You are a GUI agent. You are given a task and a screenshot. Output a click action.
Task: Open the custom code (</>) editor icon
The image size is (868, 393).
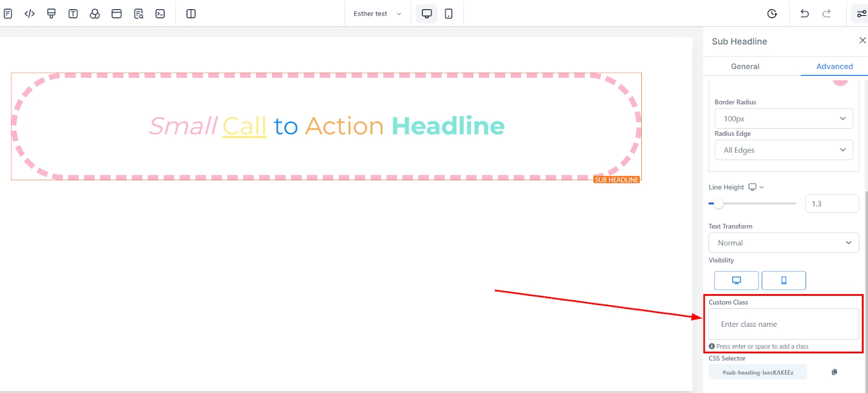click(30, 14)
